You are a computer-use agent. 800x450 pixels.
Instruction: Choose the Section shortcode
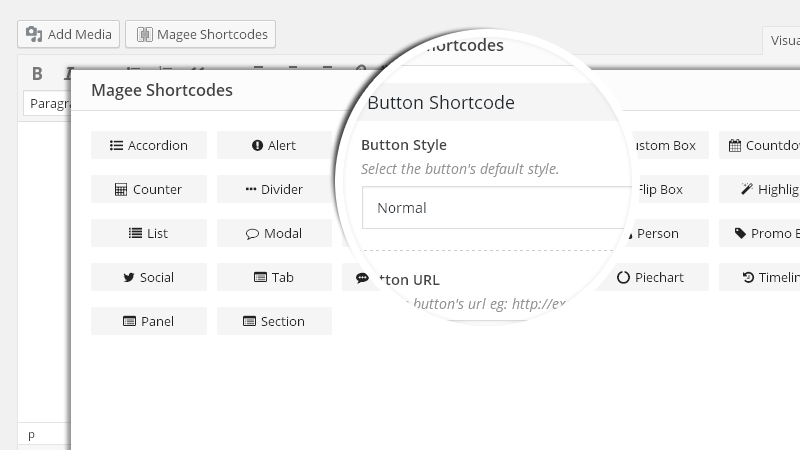(x=274, y=321)
